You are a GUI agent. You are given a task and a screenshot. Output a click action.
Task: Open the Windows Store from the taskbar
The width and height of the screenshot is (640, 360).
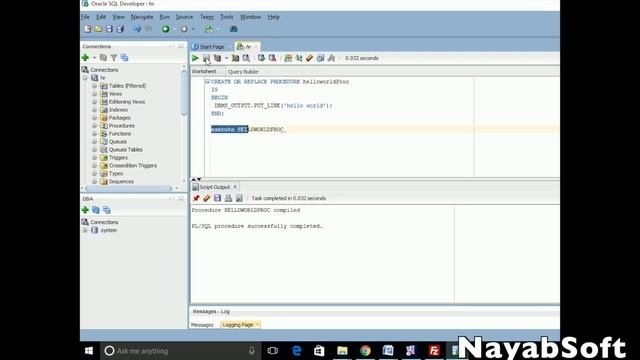[x=319, y=351]
